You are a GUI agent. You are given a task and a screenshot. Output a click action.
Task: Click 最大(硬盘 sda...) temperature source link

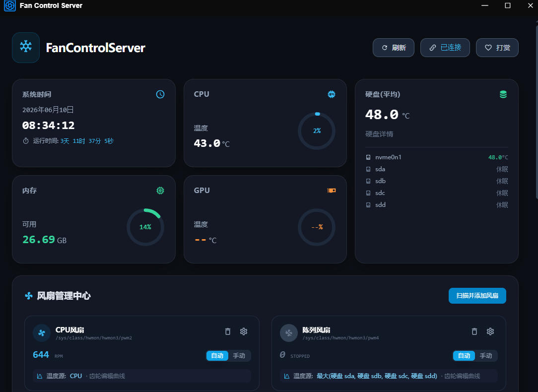377,376
